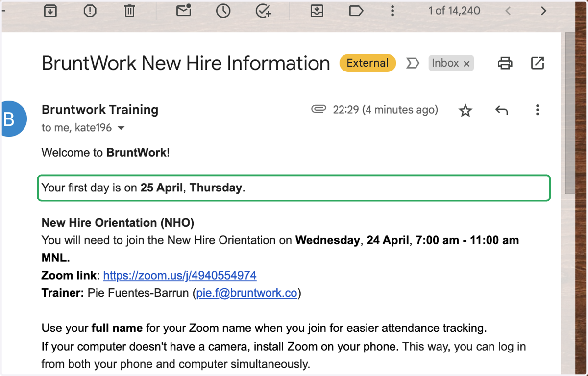
Task: Click the attachment paperclip icon
Action: click(x=318, y=109)
